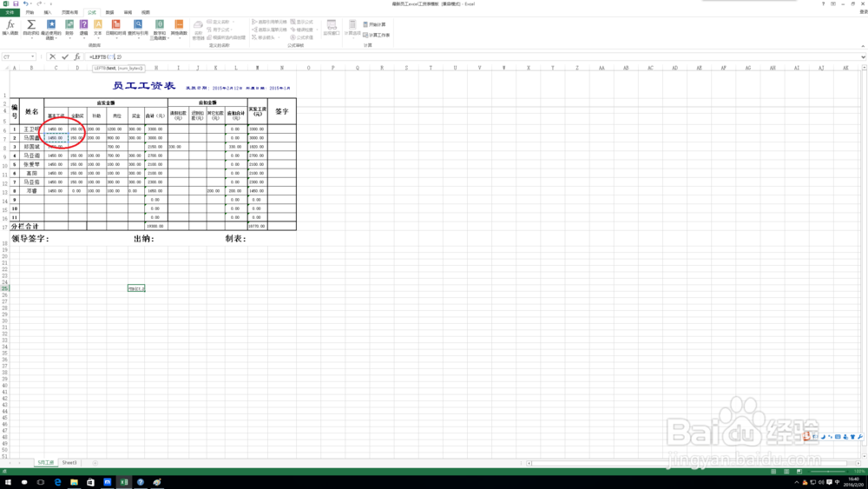Select the column H header

click(156, 68)
